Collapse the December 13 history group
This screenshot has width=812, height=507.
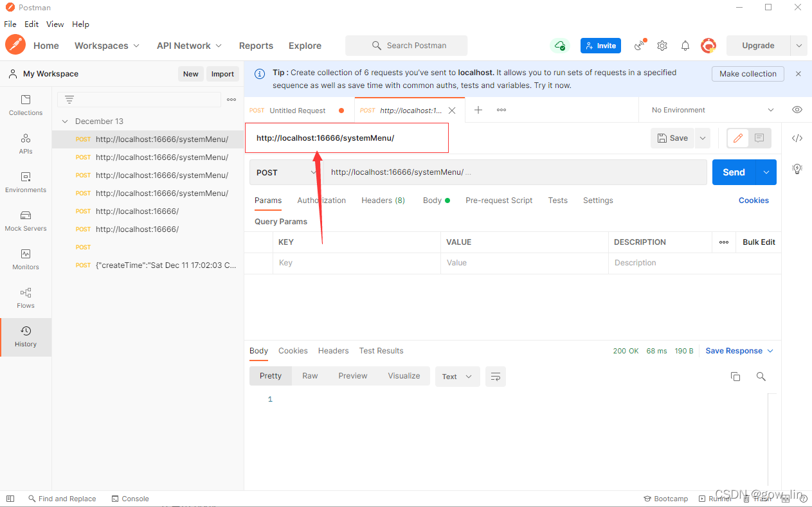[64, 121]
